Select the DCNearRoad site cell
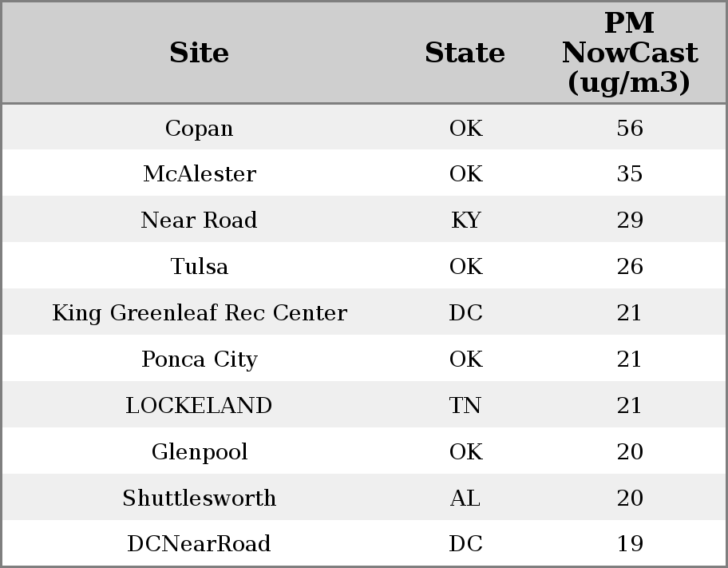The image size is (728, 568). pyautogui.click(x=199, y=544)
